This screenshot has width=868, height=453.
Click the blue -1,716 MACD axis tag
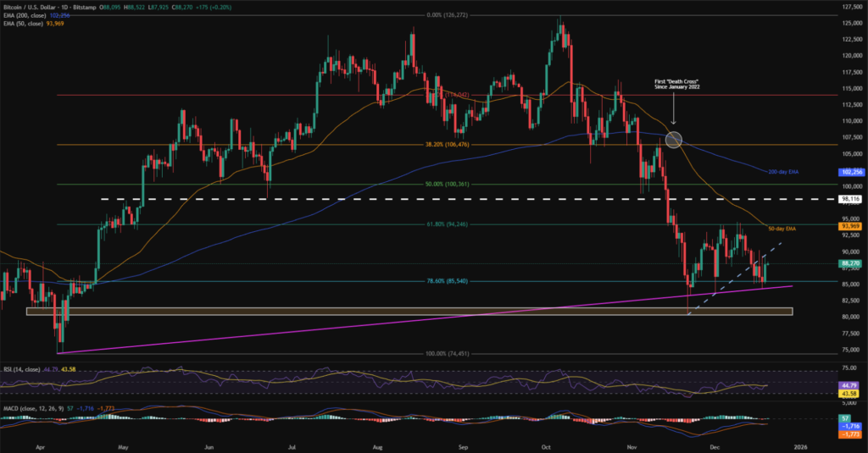pyautogui.click(x=849, y=427)
